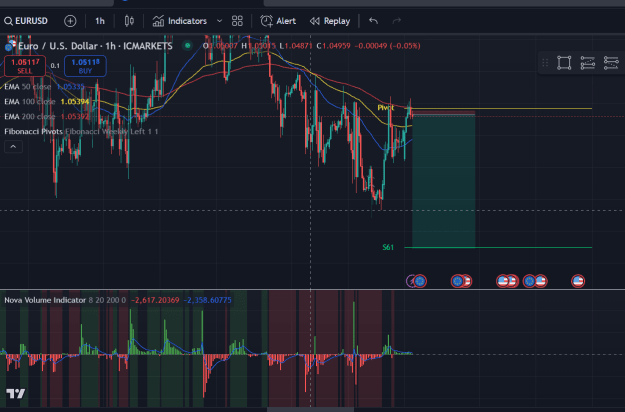Collapse the indicator legend with the chevron
This screenshot has height=412, width=625.
coord(13,147)
